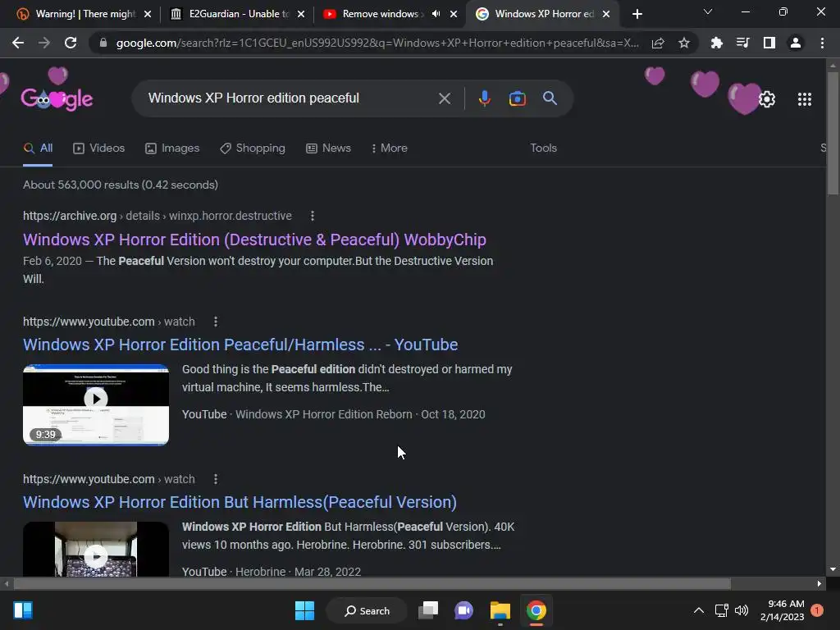Screen dimensions: 840x630
Task: Close the Windows XP Horror tab
Action: pyautogui.click(x=606, y=14)
